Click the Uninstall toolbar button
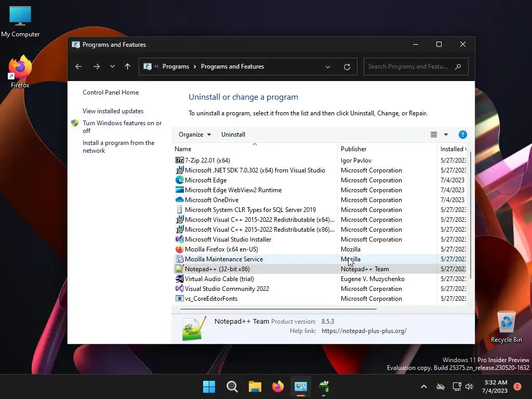This screenshot has width=532, height=399. coord(233,135)
